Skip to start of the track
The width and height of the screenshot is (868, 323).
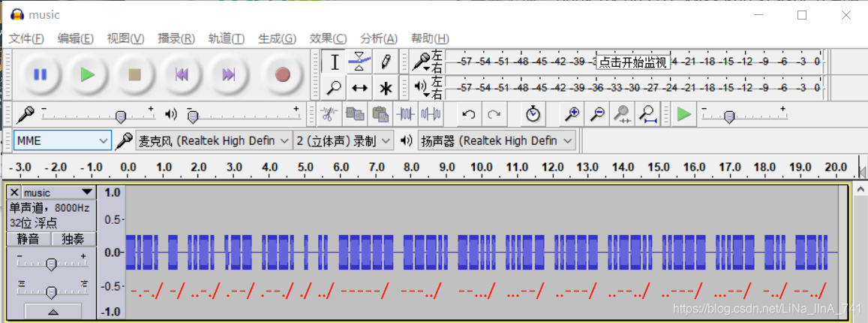(182, 74)
